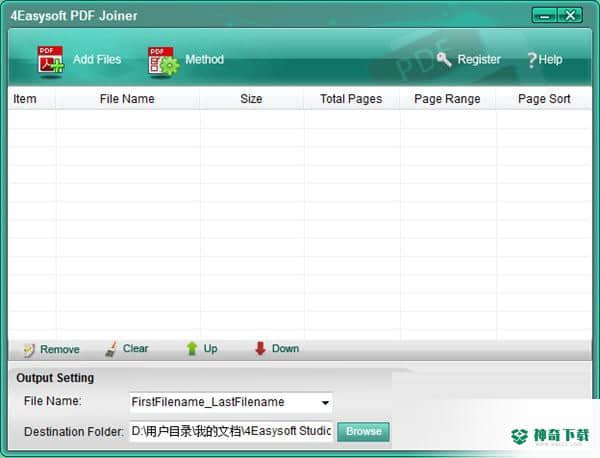Click the Remove text button
600x458 pixels.
[x=60, y=349]
